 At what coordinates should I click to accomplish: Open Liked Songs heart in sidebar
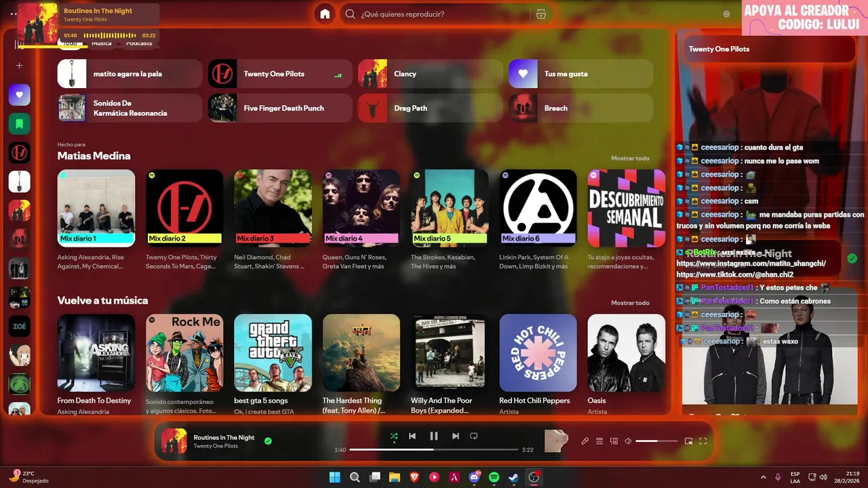point(19,95)
